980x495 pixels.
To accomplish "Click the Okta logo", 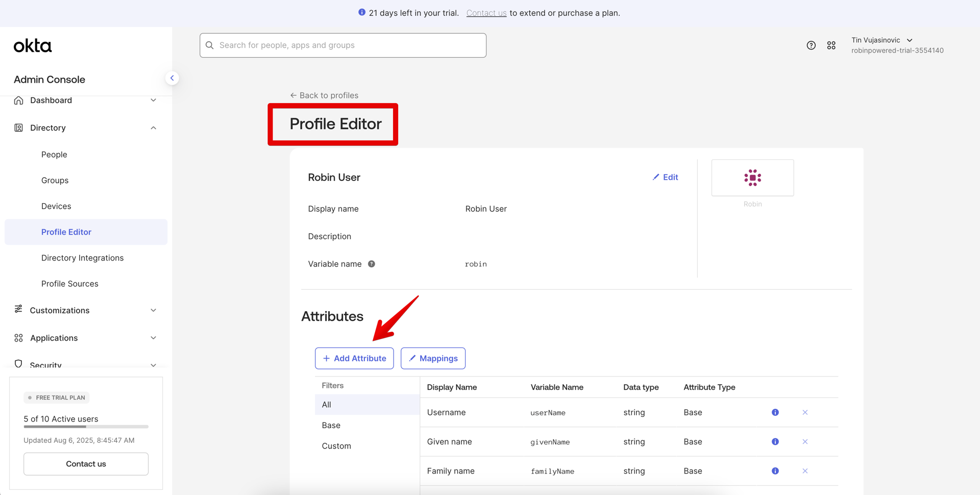I will tap(33, 46).
